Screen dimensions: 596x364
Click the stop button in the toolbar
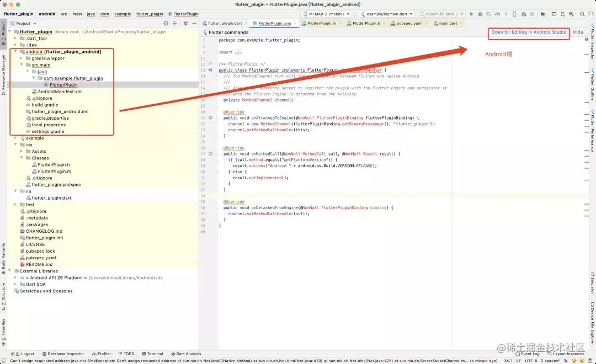532,14
